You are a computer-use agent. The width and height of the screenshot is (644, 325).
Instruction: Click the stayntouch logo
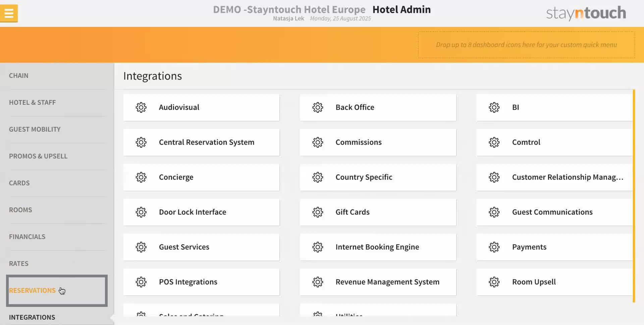click(586, 13)
